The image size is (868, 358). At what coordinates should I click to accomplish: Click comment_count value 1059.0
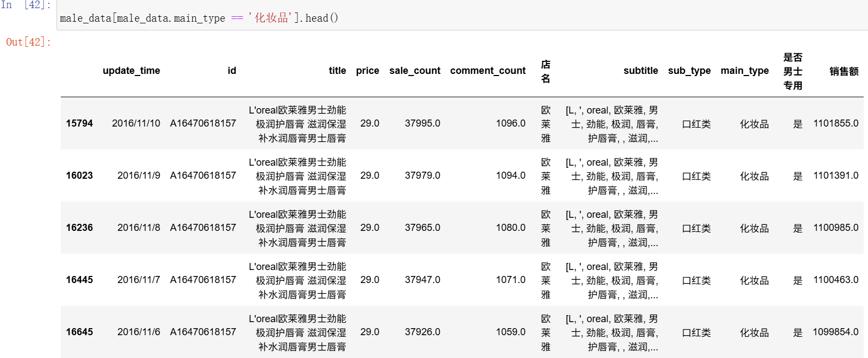[511, 332]
